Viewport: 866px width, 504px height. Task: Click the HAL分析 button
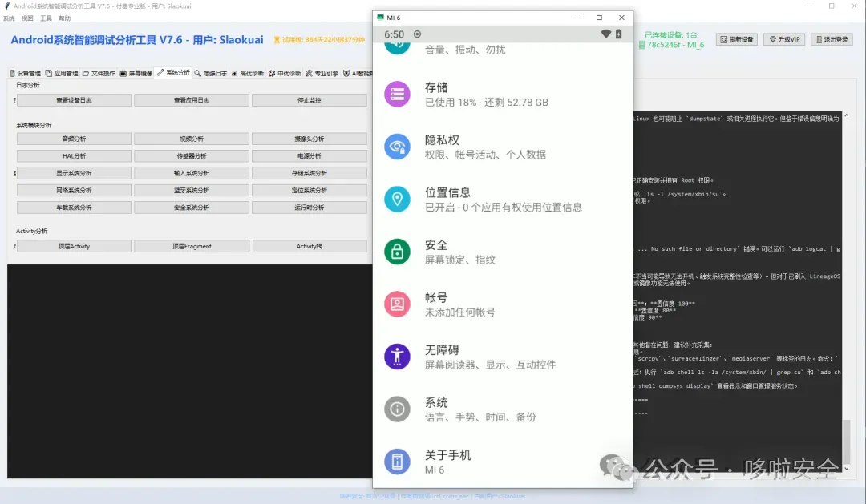74,155
